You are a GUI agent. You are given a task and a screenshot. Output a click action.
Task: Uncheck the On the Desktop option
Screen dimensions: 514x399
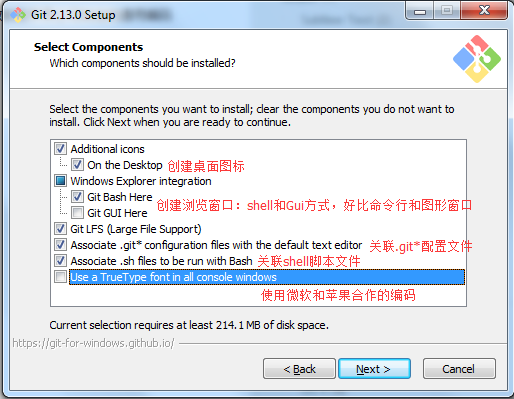pos(77,165)
